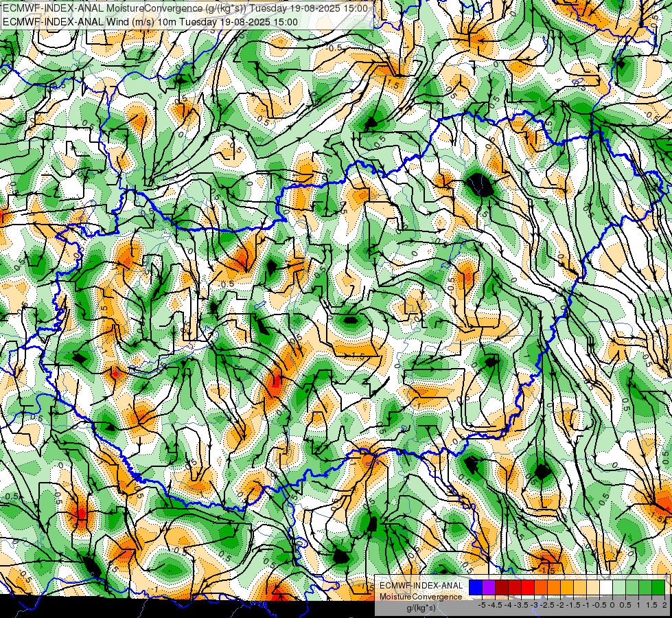Click the MoistureConvergence title line at top
The width and height of the screenshot is (672, 618).
tap(185, 8)
